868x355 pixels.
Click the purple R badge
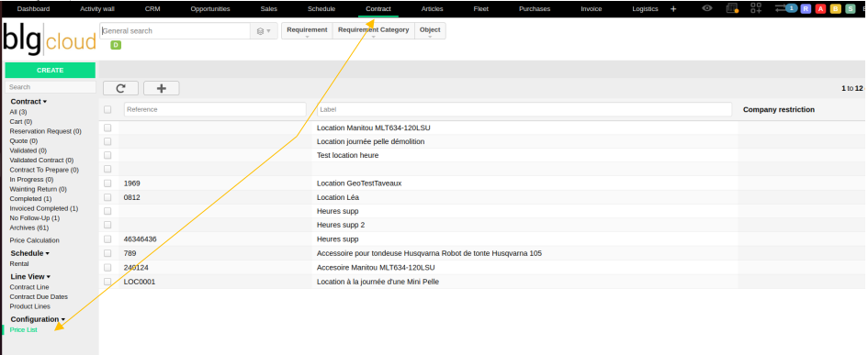coord(806,9)
